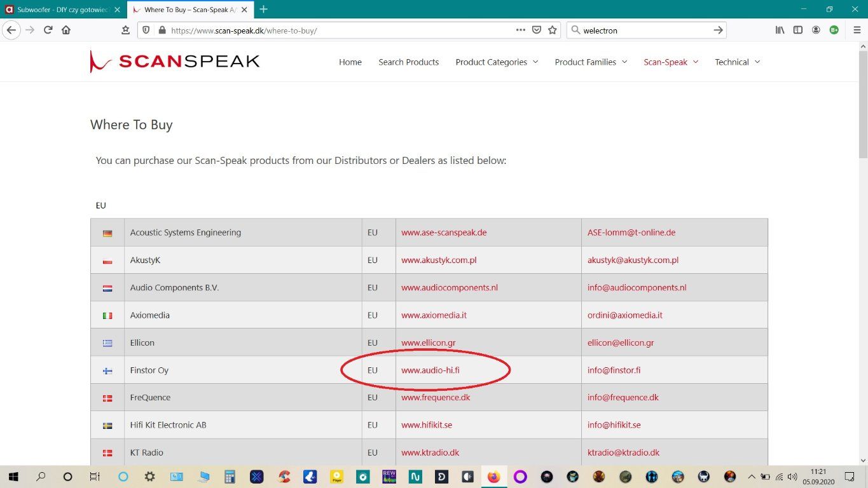The image size is (868, 488).
Task: Visit www.ktradio.dk link
Action: click(430, 452)
